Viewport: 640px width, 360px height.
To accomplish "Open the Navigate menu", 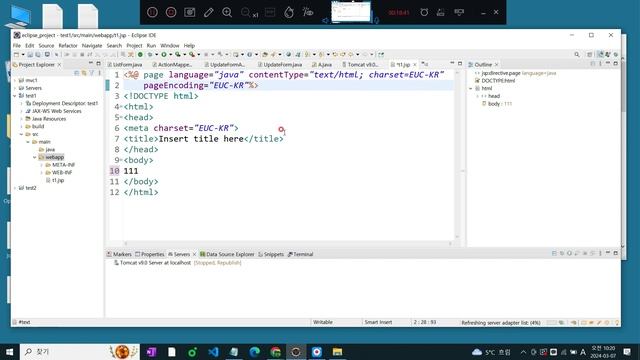I will click(x=92, y=46).
